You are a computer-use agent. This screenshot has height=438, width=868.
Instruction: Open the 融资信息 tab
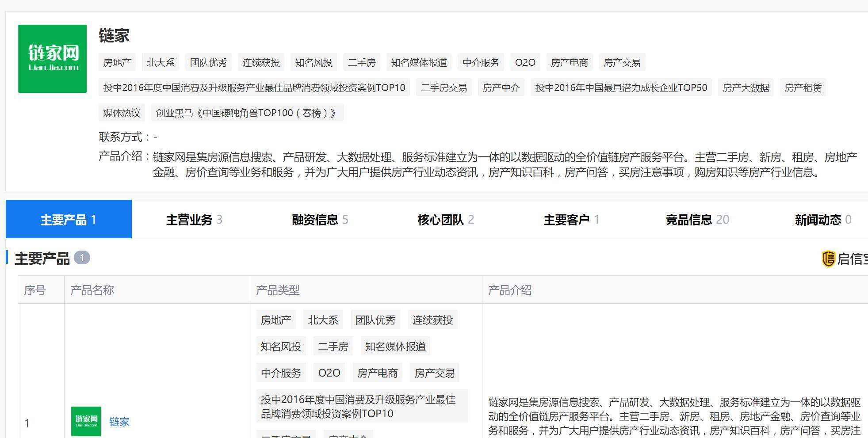click(x=320, y=220)
